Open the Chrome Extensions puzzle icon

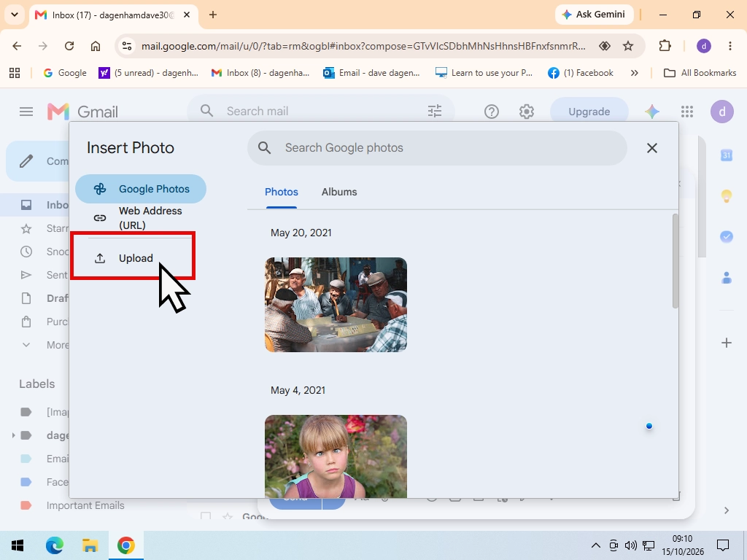[x=665, y=46]
